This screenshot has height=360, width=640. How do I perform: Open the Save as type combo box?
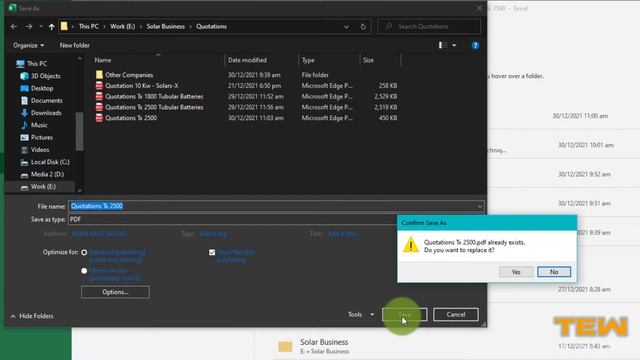pyautogui.click(x=233, y=219)
